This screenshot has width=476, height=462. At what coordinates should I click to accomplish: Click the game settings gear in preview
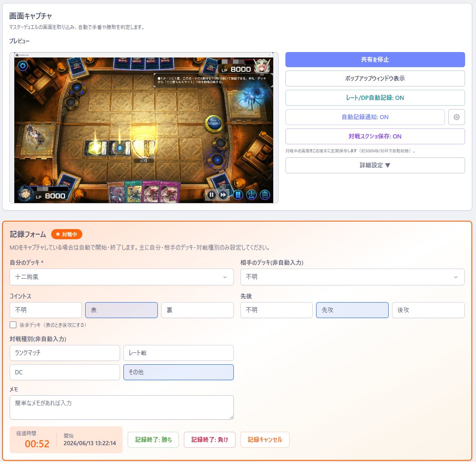click(x=23, y=65)
